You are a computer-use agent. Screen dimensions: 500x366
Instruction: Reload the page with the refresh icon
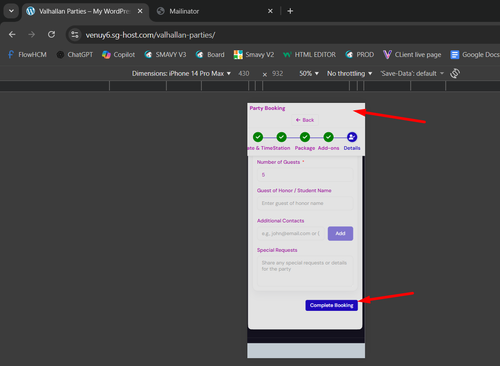51,34
